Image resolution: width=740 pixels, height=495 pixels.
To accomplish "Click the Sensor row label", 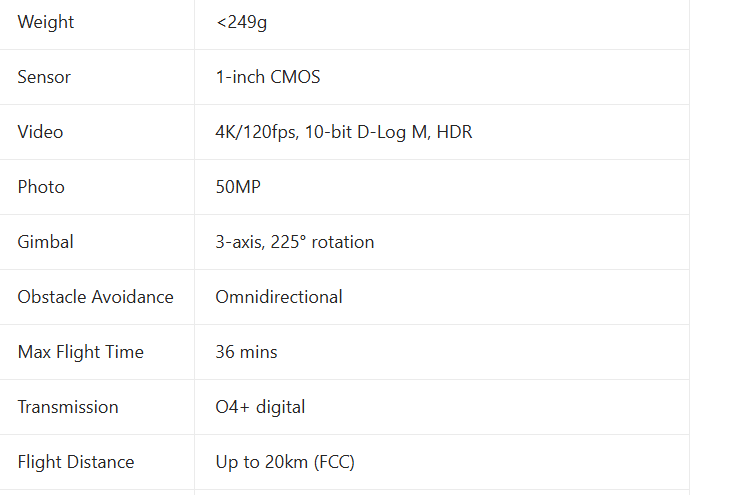I will [44, 77].
